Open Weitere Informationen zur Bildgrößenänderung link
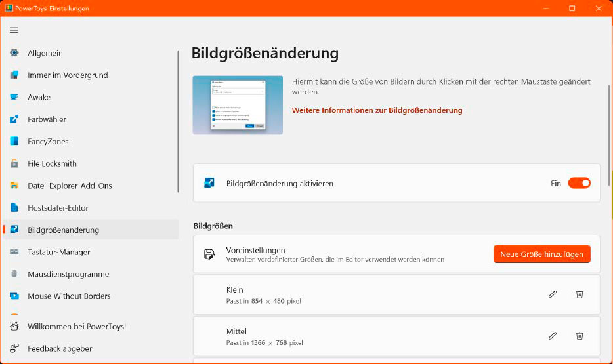The image size is (613, 364). 377,110
